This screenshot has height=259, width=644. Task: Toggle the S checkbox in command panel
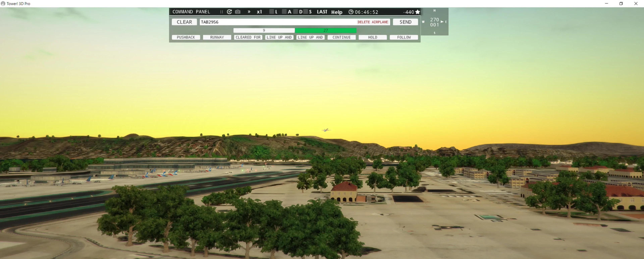[306, 12]
